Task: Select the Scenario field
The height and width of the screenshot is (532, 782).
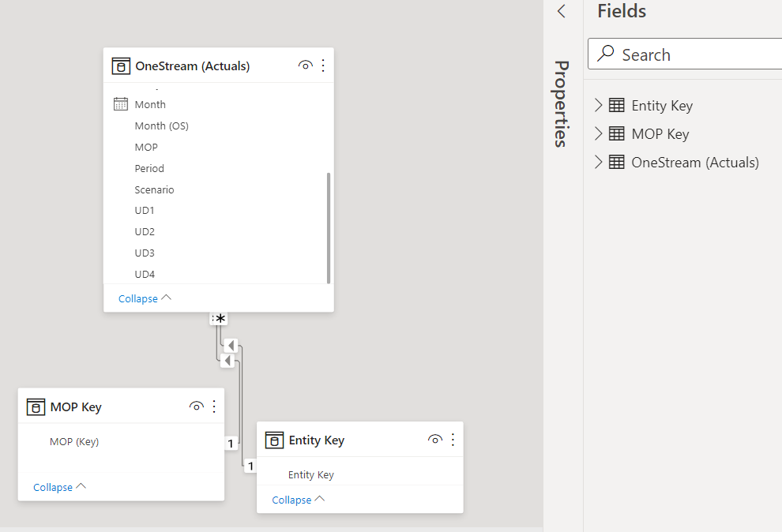Action: point(154,189)
